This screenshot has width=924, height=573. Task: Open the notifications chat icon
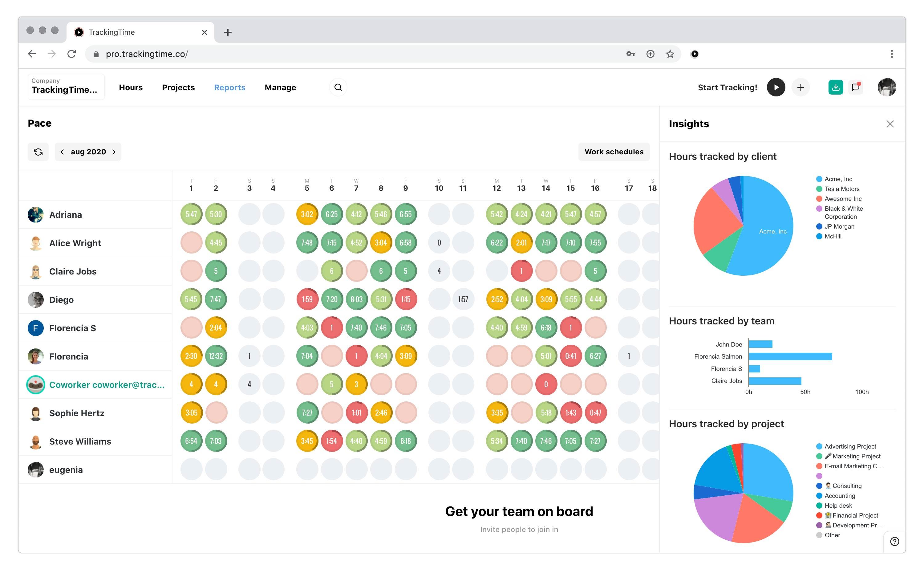tap(855, 87)
